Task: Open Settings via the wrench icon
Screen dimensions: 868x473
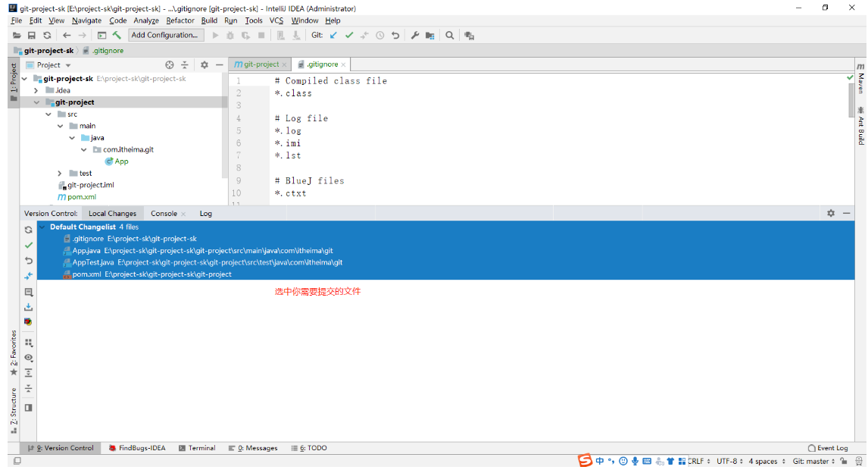Action: pyautogui.click(x=414, y=36)
